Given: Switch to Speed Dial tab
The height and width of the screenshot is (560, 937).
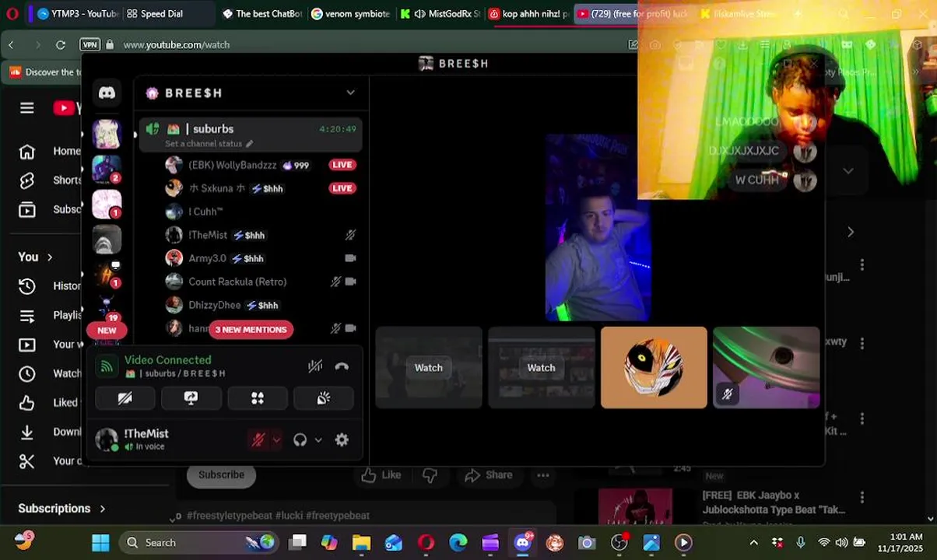Looking at the screenshot, I should click(x=162, y=13).
